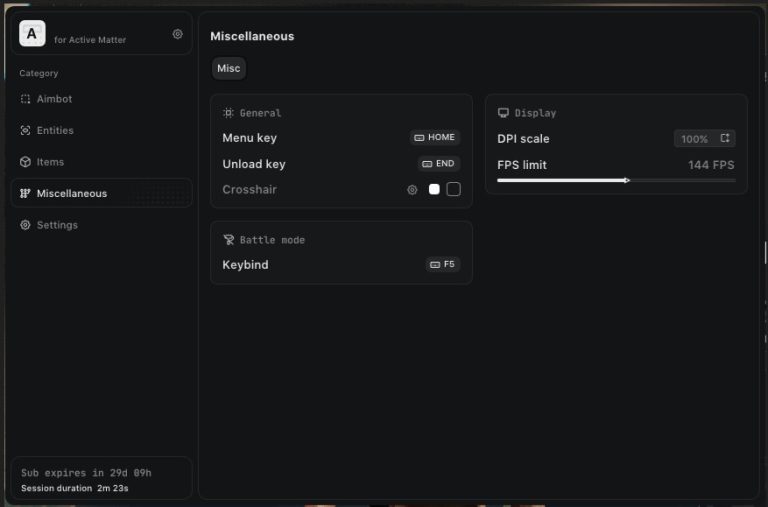
Task: Pick the white Crosshair color swatch
Action: (434, 190)
